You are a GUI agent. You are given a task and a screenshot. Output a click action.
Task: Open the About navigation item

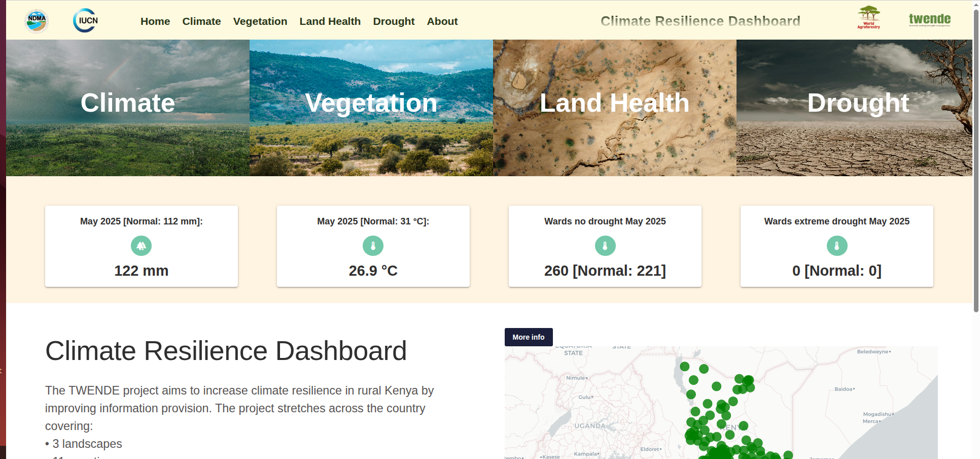pyautogui.click(x=442, y=21)
